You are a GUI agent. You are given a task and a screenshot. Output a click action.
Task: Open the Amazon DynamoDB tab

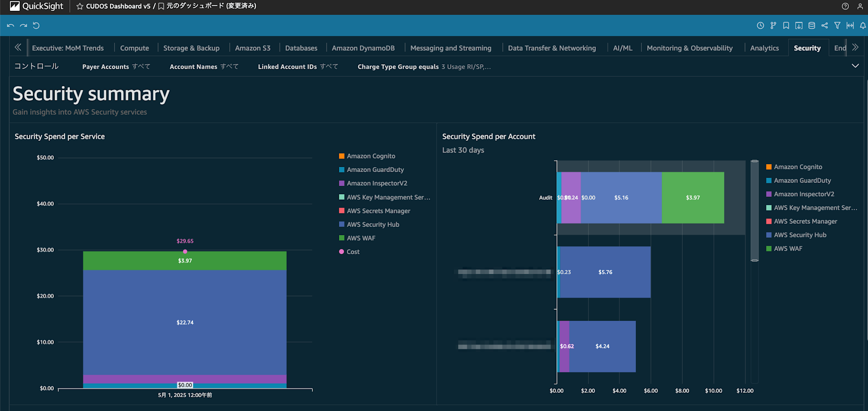(363, 48)
